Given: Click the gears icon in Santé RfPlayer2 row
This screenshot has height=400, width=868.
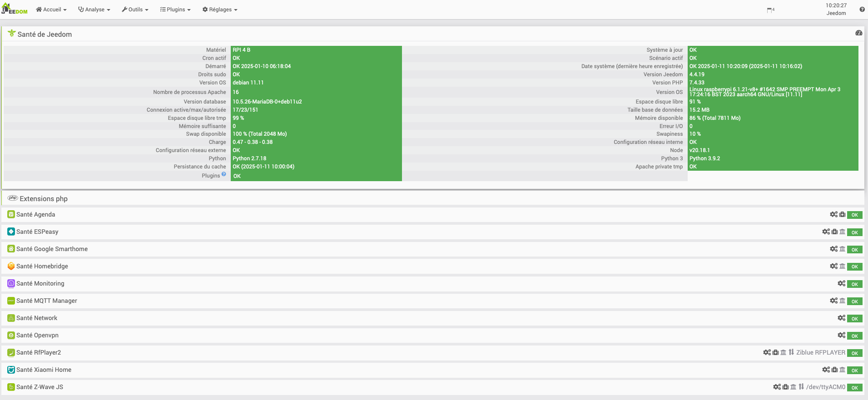Looking at the screenshot, I should pos(767,352).
